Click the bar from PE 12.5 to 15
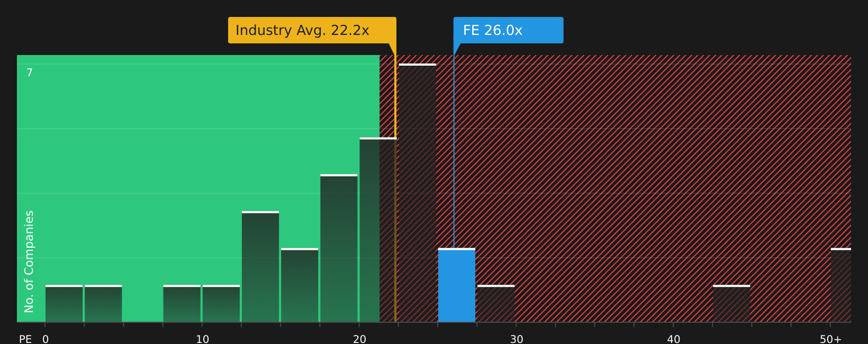The height and width of the screenshot is (344, 868). click(260, 267)
